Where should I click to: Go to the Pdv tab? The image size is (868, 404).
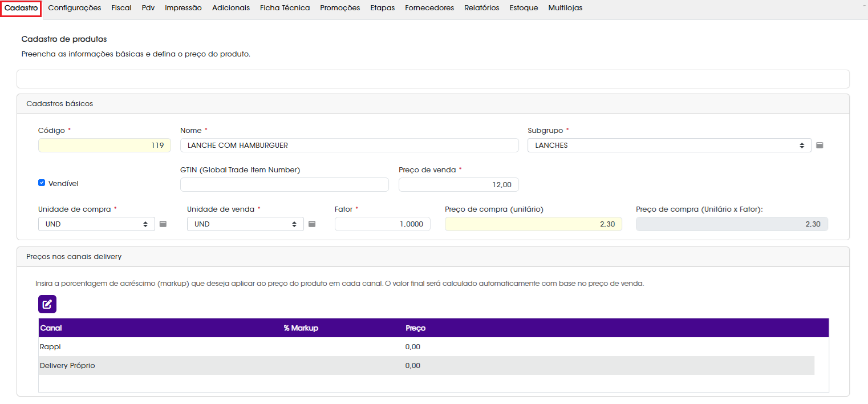(x=148, y=8)
